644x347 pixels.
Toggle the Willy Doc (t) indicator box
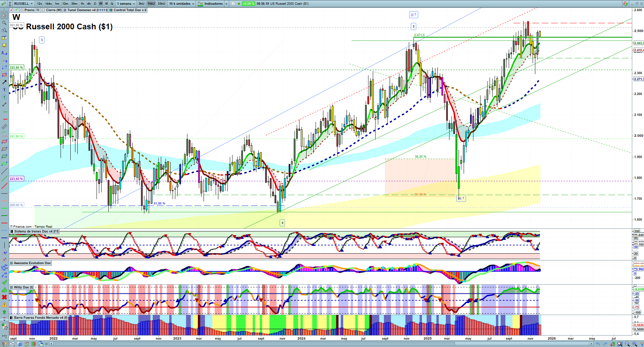12,287
